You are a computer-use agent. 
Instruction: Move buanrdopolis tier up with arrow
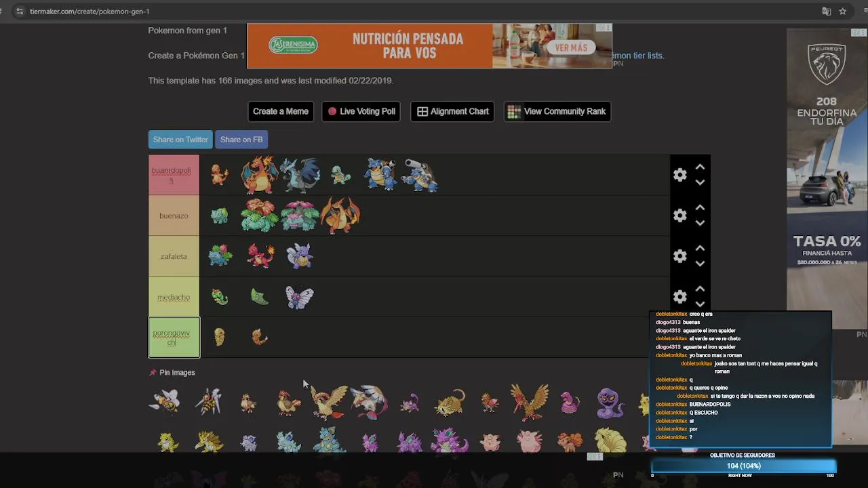(x=700, y=167)
